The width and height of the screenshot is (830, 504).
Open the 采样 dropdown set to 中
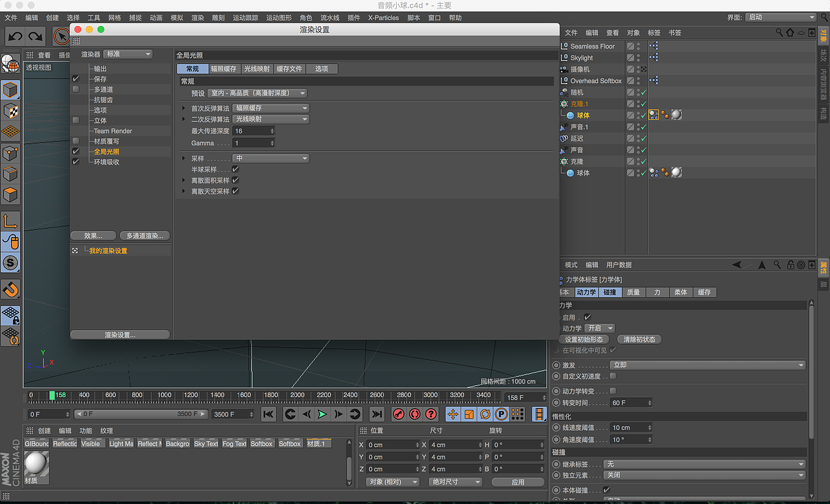click(x=271, y=158)
